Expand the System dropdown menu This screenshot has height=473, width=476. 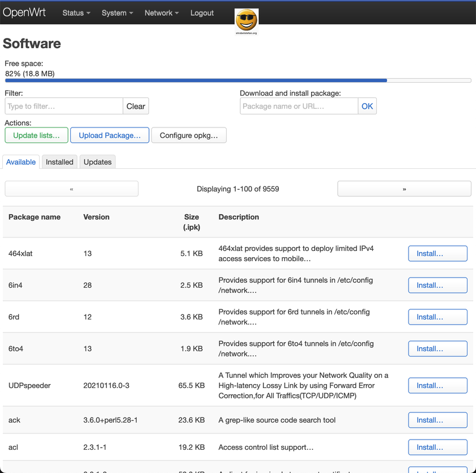(117, 13)
